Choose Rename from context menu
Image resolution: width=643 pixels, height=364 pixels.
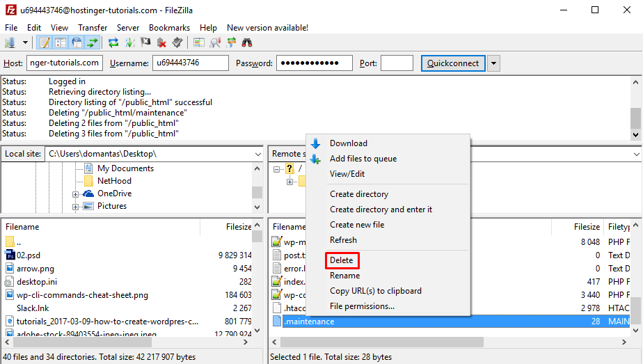(x=345, y=276)
